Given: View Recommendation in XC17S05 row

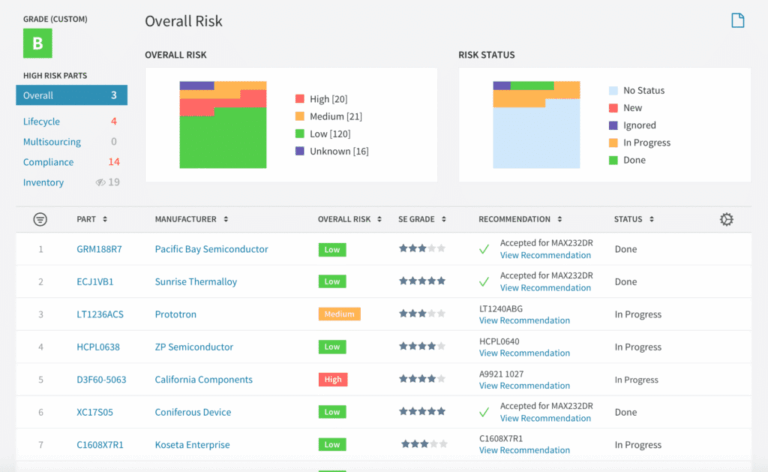Looking at the screenshot, I should 546,418.
